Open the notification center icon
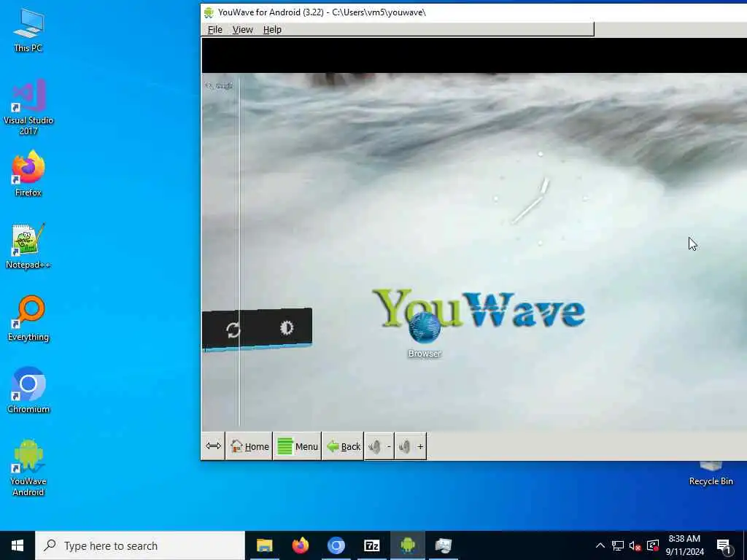Viewport: 747px width, 560px height. pyautogui.click(x=724, y=545)
